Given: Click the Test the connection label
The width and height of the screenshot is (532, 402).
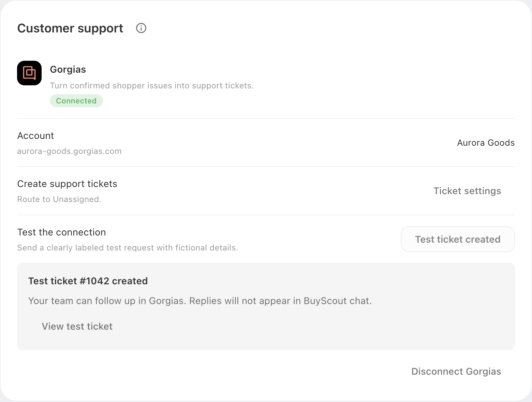Looking at the screenshot, I should (62, 232).
